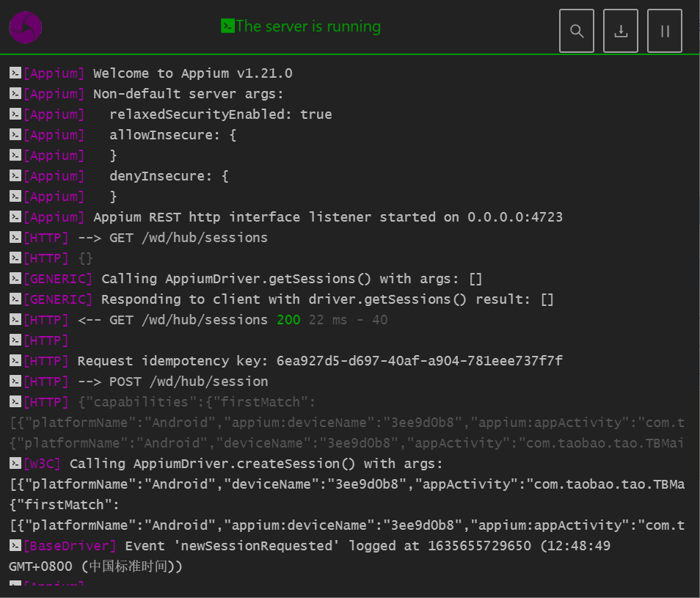Pause the running Appium server
The height and width of the screenshot is (598, 700).
click(665, 31)
